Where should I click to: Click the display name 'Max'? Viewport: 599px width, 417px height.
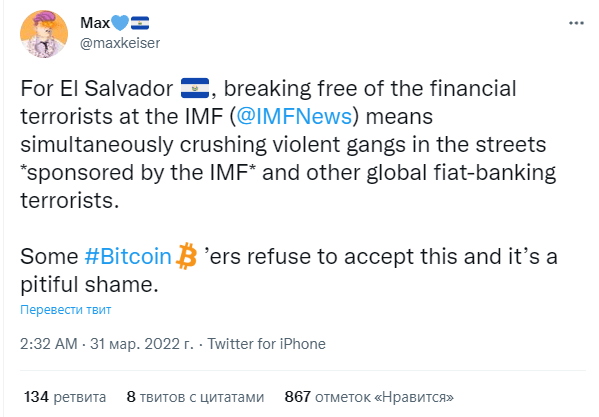(x=95, y=23)
